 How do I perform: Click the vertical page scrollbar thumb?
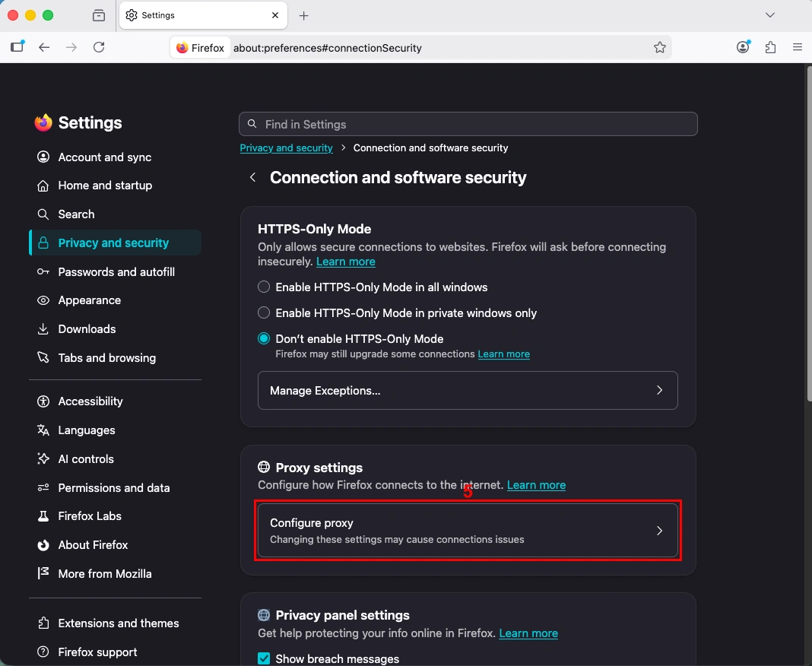[809, 233]
